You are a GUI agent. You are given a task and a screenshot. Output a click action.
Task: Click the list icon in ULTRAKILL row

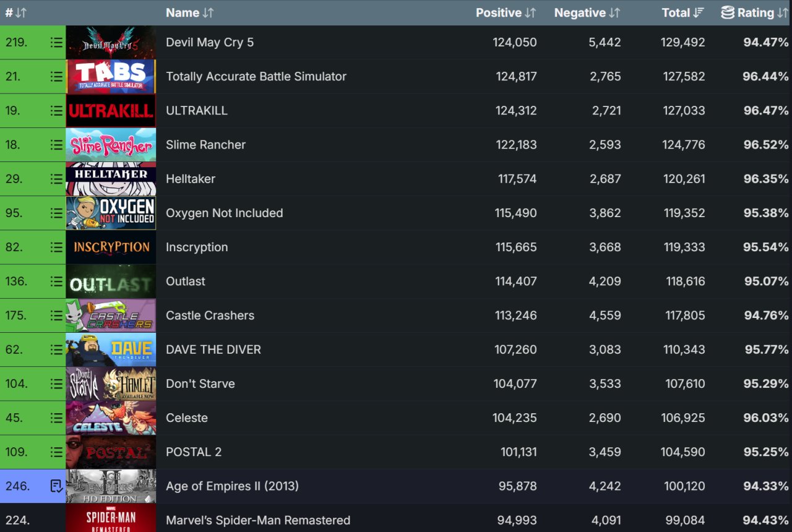coord(56,111)
